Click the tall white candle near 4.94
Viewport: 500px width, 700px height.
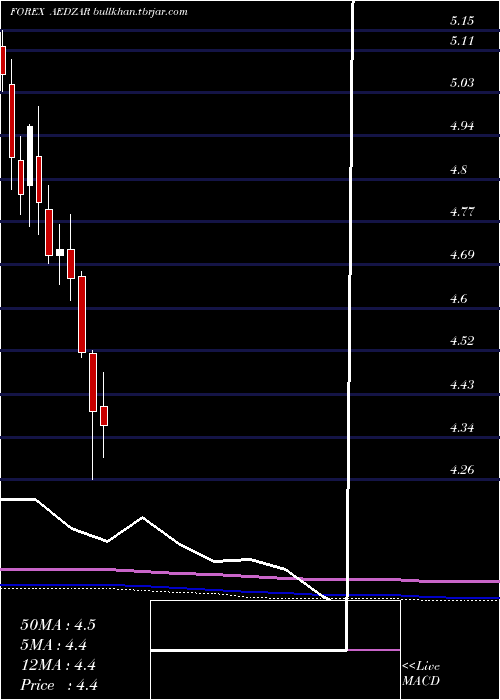coord(30,156)
